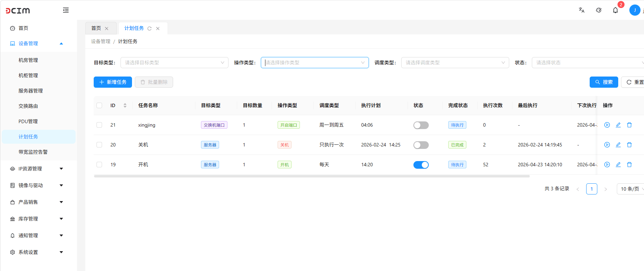Open the 目标类型 dropdown
This screenshot has height=271, width=644.
click(174, 63)
